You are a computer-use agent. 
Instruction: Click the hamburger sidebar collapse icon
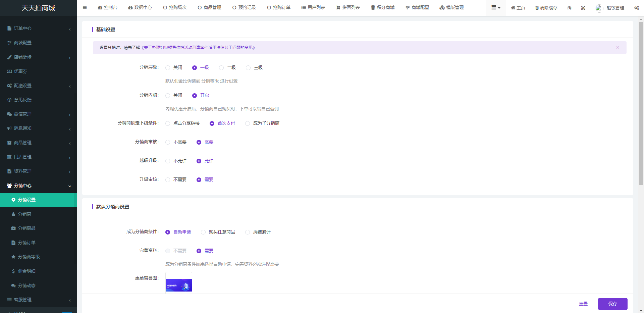pyautogui.click(x=85, y=8)
